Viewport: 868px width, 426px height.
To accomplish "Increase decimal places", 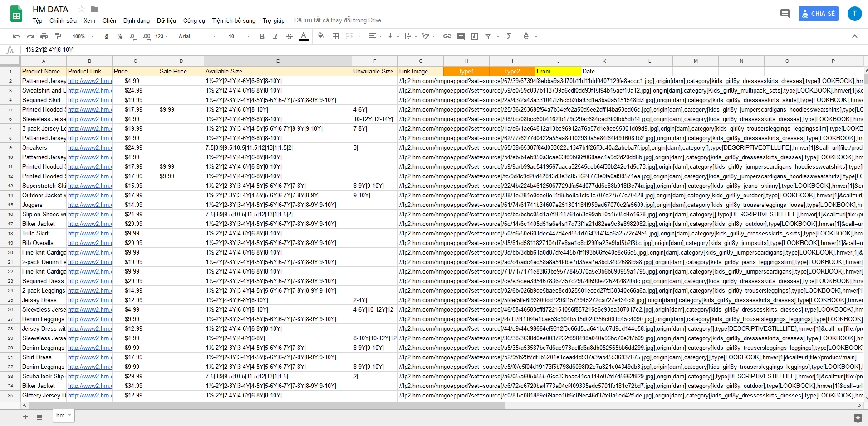I will [147, 36].
